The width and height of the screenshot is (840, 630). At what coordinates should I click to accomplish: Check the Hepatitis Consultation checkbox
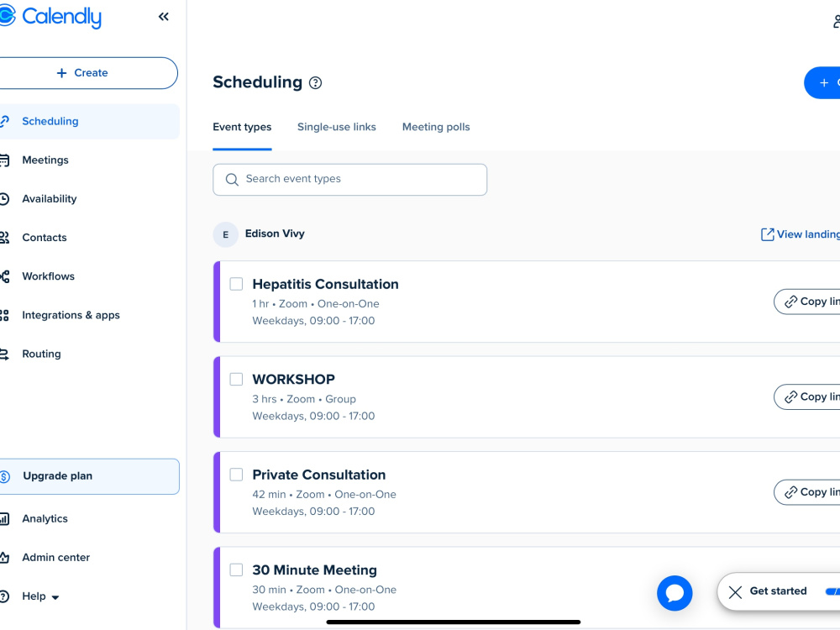[236, 284]
